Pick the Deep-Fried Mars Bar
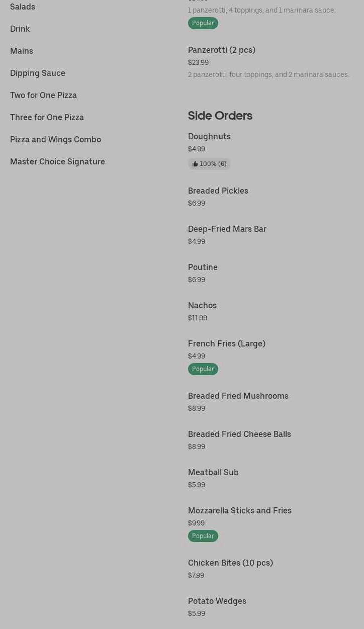Screen dimensions: 364x629 227,229
